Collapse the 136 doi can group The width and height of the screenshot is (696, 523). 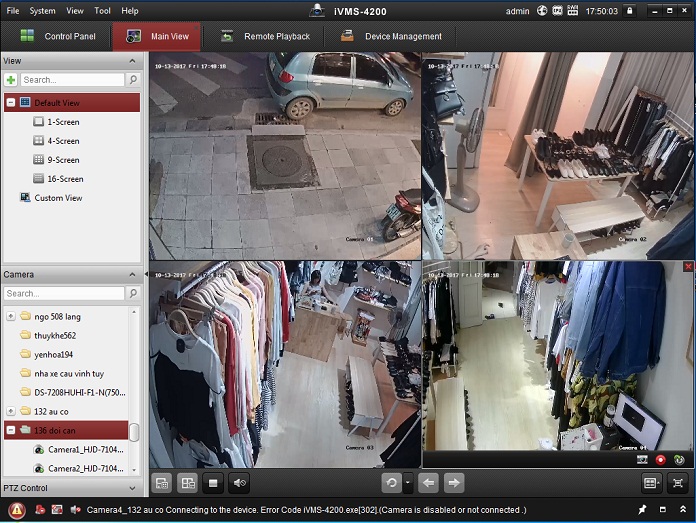coord(11,430)
